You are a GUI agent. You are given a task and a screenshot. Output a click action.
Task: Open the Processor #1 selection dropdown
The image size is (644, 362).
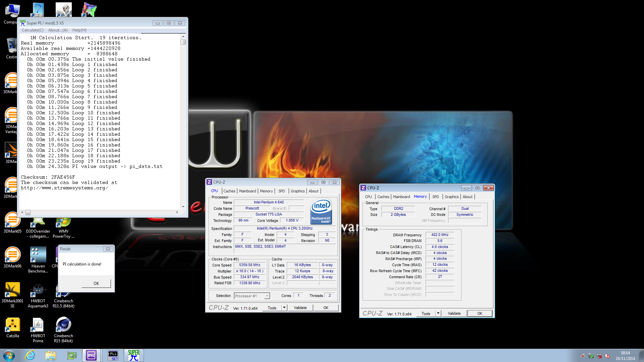coord(252,296)
